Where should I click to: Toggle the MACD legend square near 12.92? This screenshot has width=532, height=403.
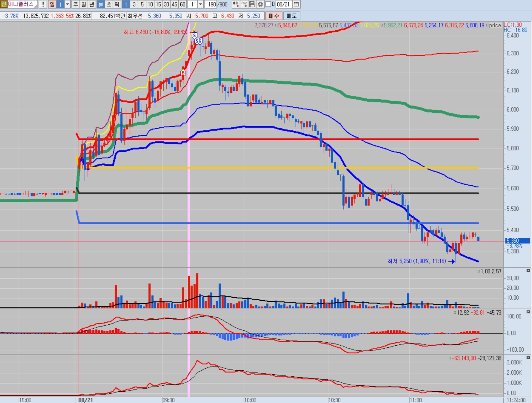click(455, 312)
